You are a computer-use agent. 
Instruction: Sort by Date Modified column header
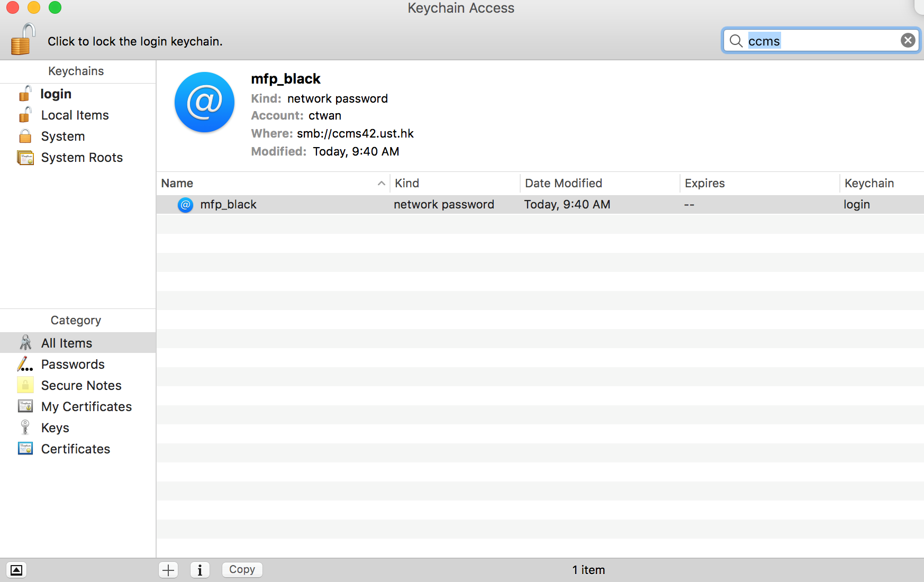[x=564, y=184]
